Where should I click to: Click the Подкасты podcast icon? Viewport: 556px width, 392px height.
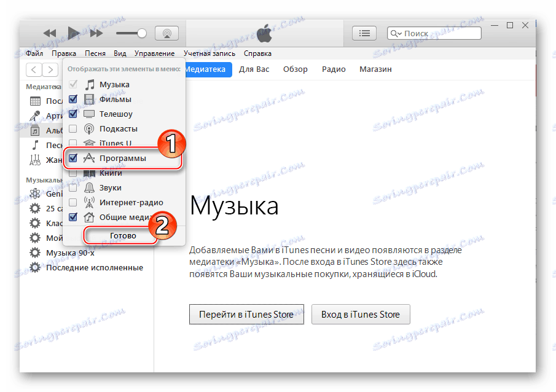pyautogui.click(x=89, y=128)
